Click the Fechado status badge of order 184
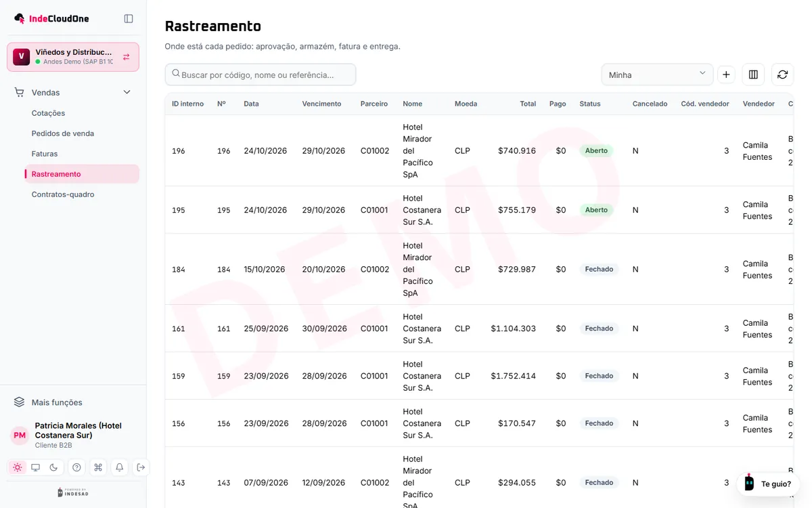812x508 pixels. click(x=599, y=269)
